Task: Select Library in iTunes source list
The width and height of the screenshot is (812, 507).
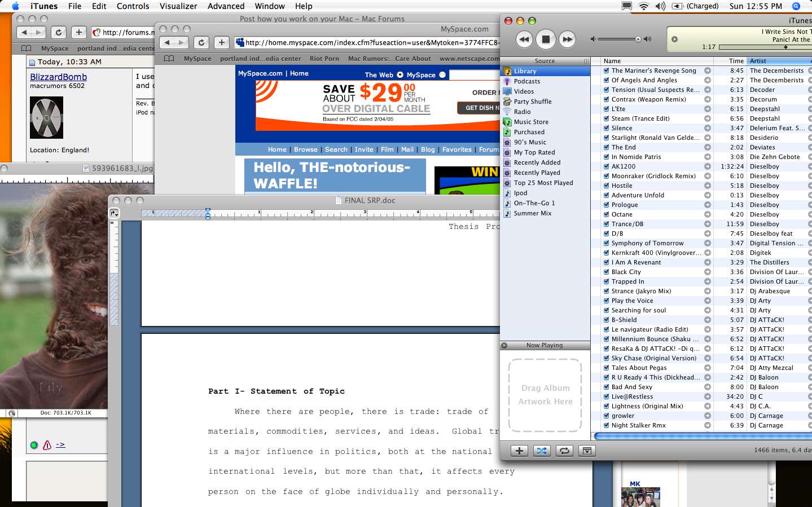Action: tap(545, 71)
